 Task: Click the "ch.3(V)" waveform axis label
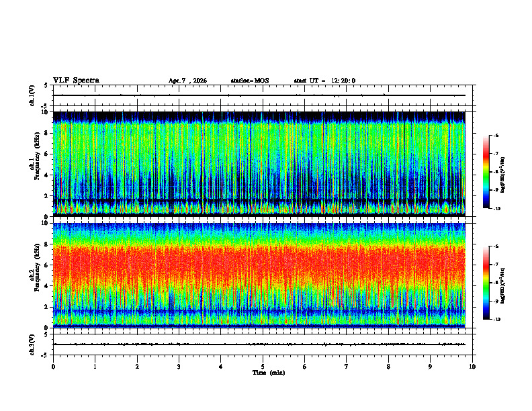pos(32,345)
